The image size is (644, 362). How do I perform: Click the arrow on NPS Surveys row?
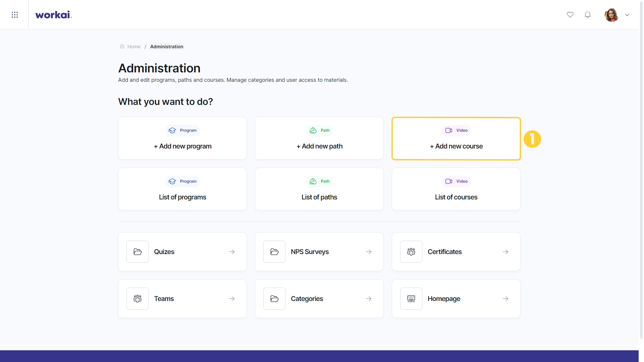click(369, 252)
